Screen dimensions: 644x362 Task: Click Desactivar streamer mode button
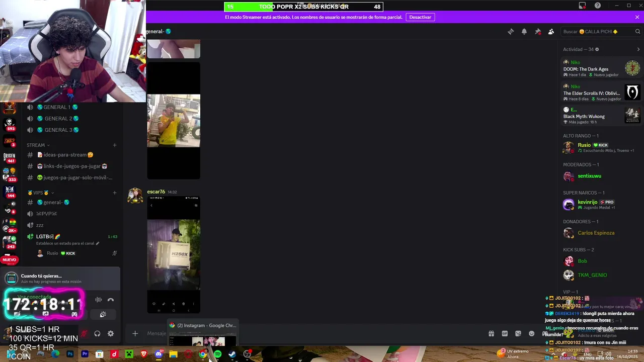[x=420, y=17]
